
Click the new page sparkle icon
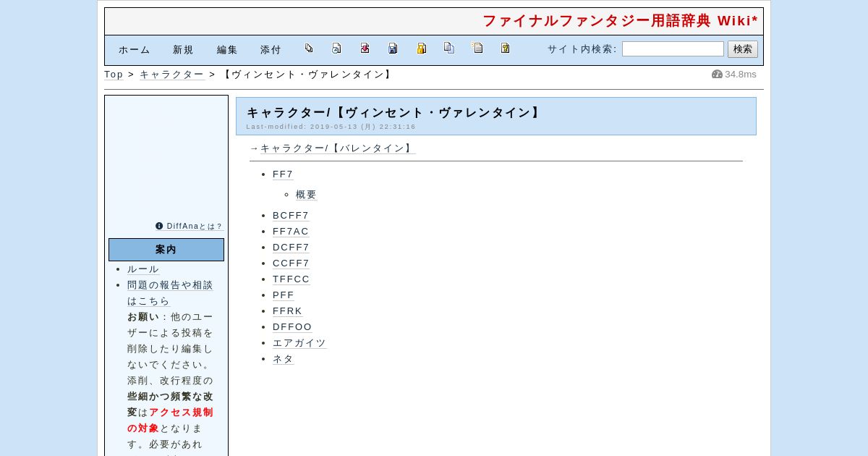click(x=477, y=48)
